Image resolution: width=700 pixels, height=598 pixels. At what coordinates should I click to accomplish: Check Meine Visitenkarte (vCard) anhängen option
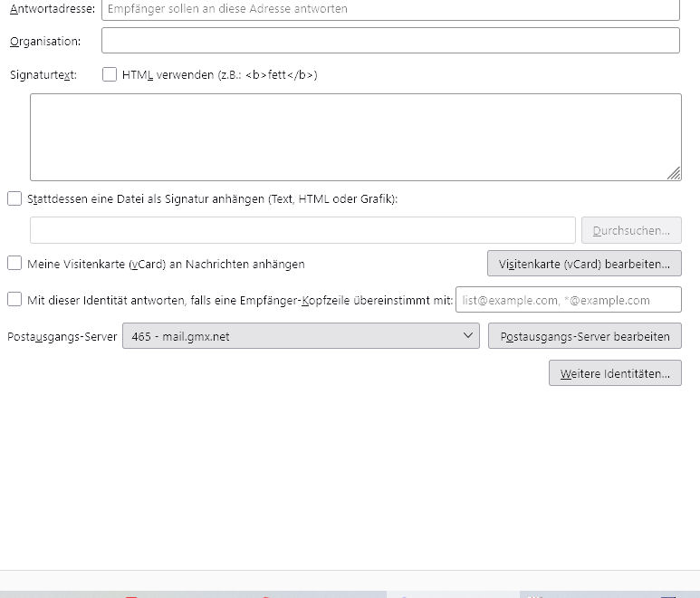(14, 263)
